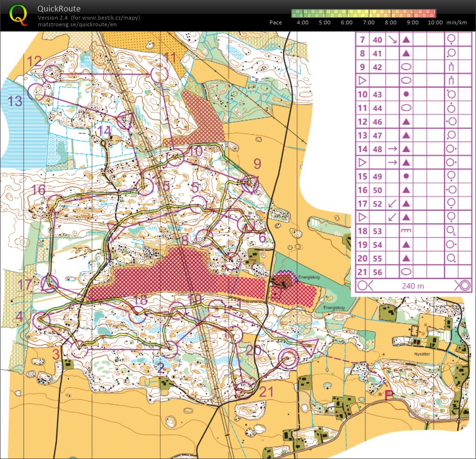Click the cliff symbol in row 18
Screen dimensions: 476x459
click(406, 231)
